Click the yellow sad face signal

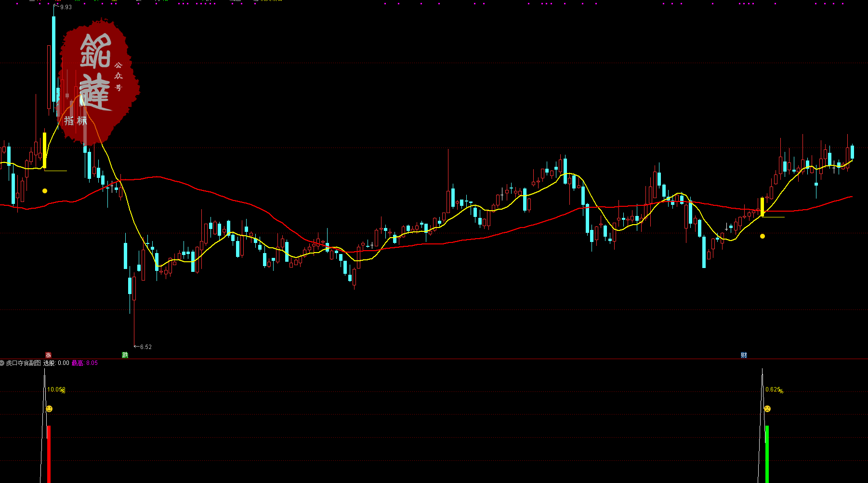pos(767,409)
